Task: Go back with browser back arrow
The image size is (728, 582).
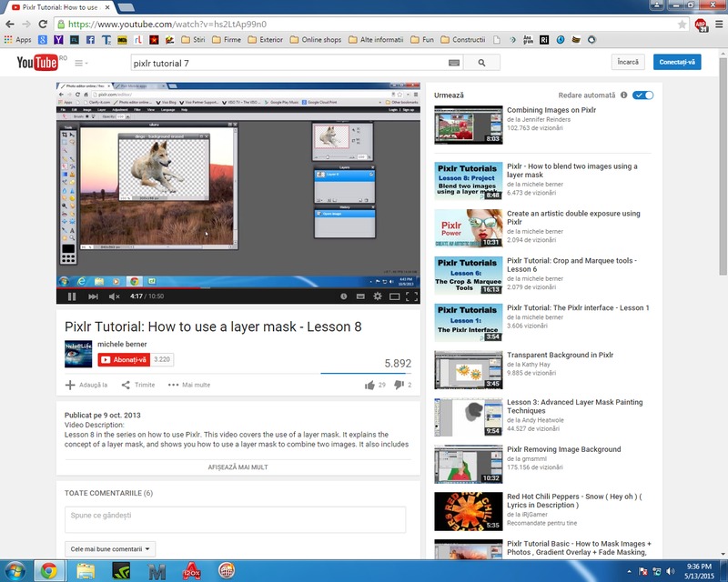Action: pos(10,25)
